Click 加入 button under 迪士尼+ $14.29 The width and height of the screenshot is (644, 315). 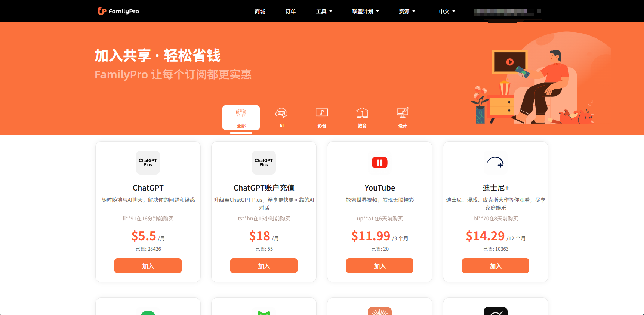tap(496, 266)
